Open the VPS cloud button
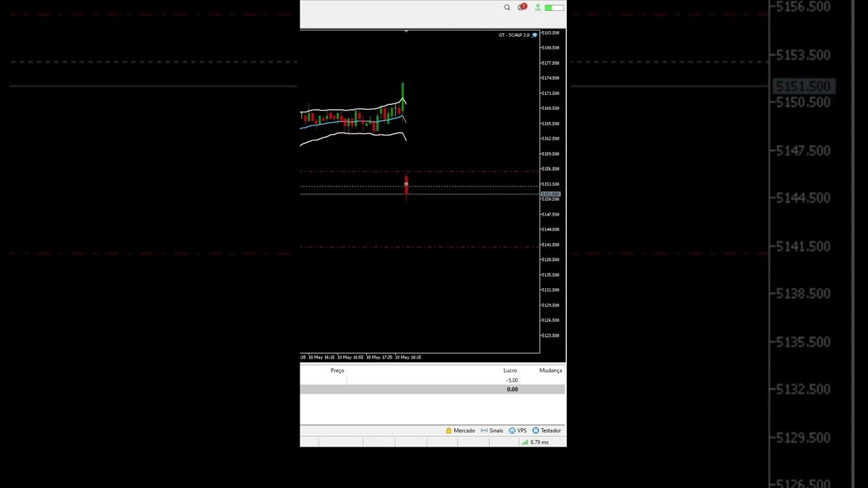This screenshot has height=488, width=868. coord(517,430)
